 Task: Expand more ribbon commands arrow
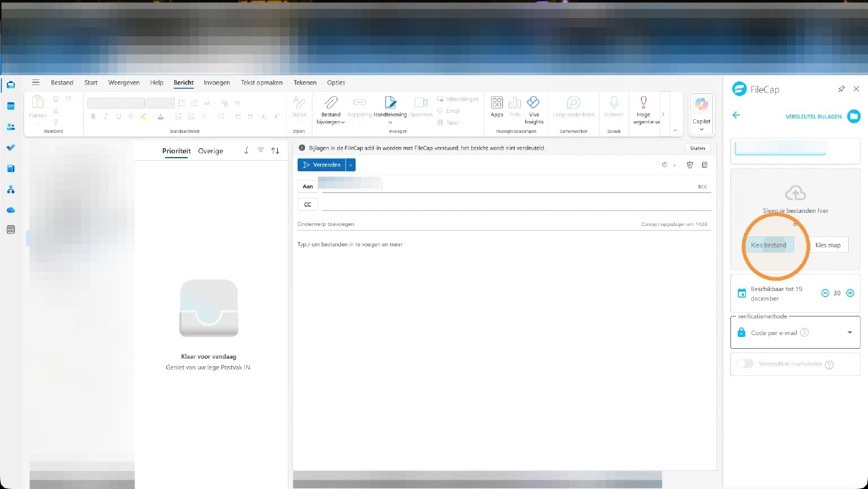(663, 114)
